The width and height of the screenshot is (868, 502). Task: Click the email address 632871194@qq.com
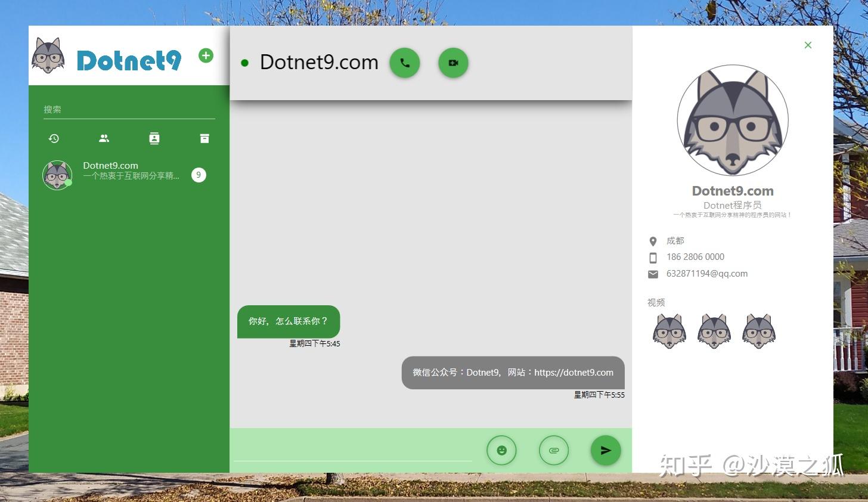[x=706, y=274]
